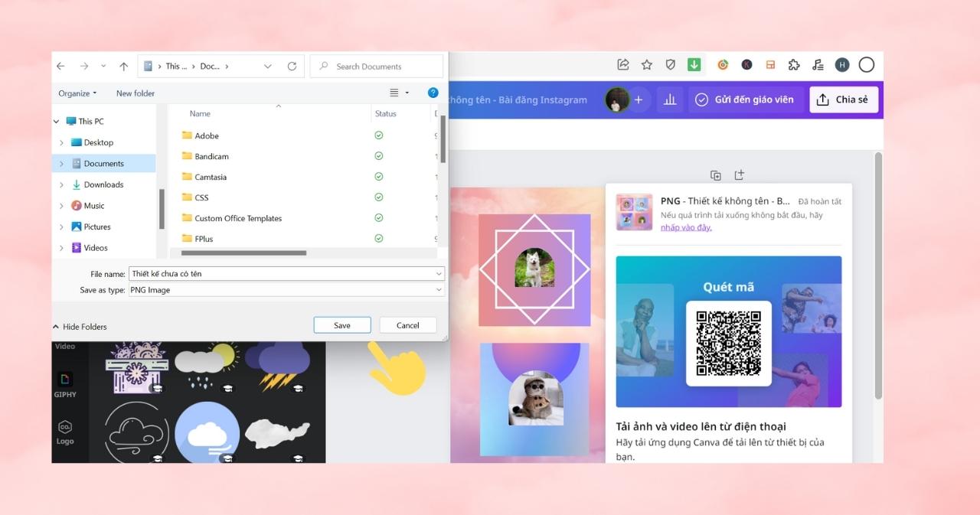Change the file view layout

[x=394, y=93]
